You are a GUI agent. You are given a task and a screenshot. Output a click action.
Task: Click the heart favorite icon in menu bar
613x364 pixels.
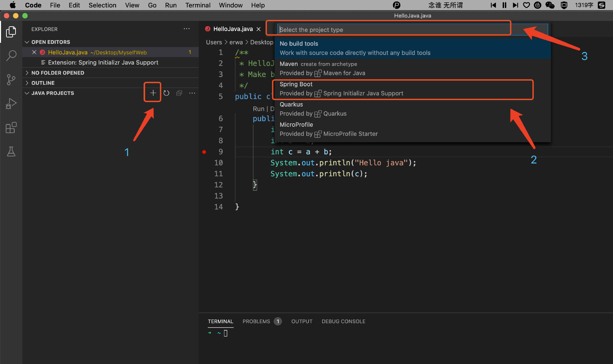click(x=526, y=5)
